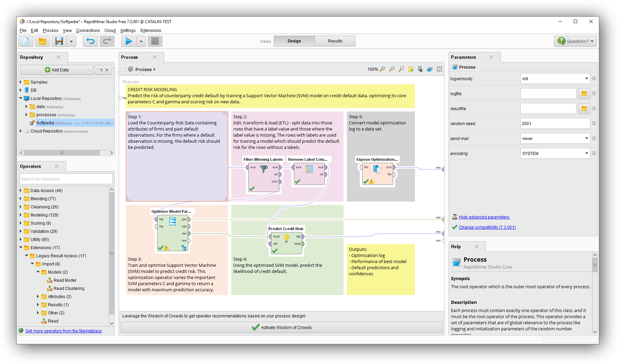This screenshot has width=619, height=364.
Task: Save the process with the floppy disk icon
Action: (59, 41)
